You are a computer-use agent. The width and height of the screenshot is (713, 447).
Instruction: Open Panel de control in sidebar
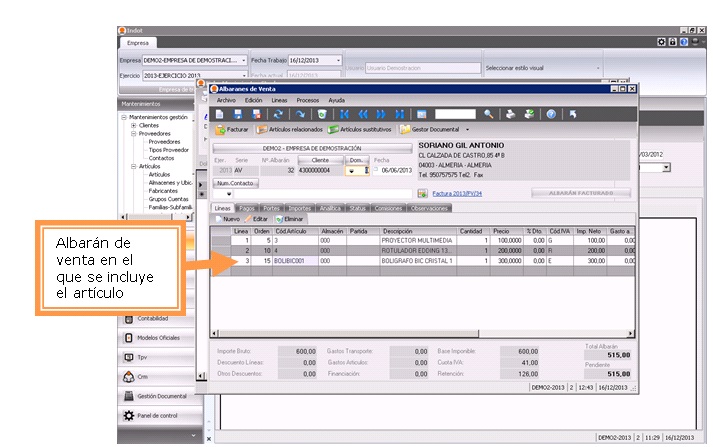[158, 415]
